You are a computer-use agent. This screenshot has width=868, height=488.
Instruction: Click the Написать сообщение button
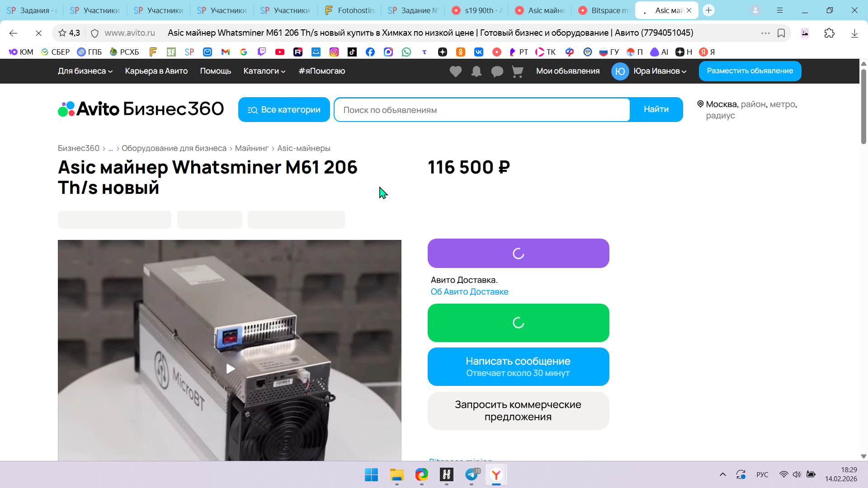pyautogui.click(x=518, y=366)
